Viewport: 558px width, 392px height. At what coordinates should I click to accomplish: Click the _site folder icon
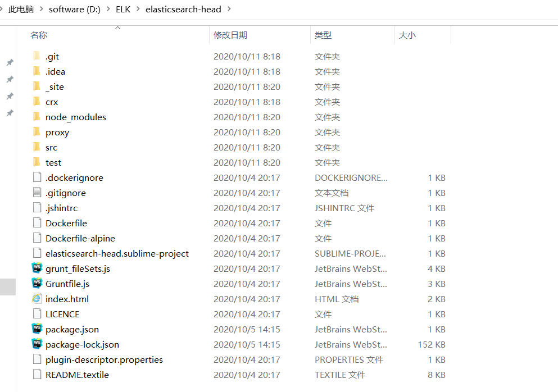tap(37, 86)
